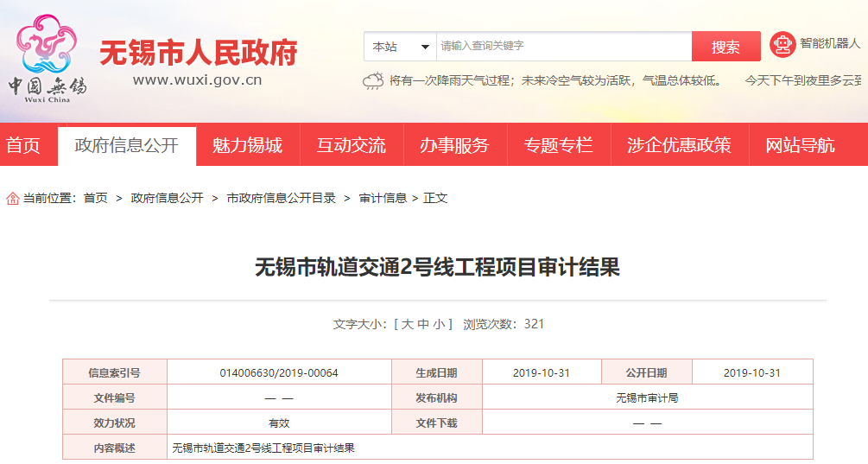Image resolution: width=868 pixels, height=464 pixels.
Task: Click 市政府信息公开目录 in the breadcrumb
Action: click(x=282, y=198)
